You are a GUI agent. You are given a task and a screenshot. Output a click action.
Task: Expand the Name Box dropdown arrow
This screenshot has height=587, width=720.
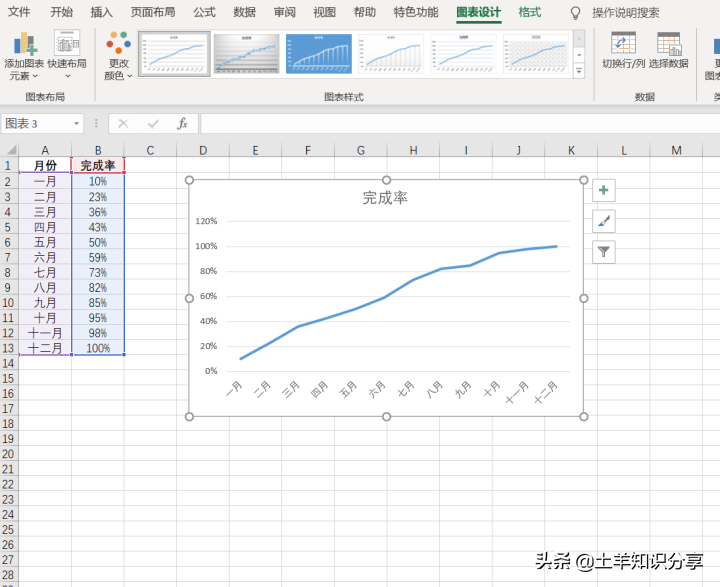pyautogui.click(x=76, y=124)
